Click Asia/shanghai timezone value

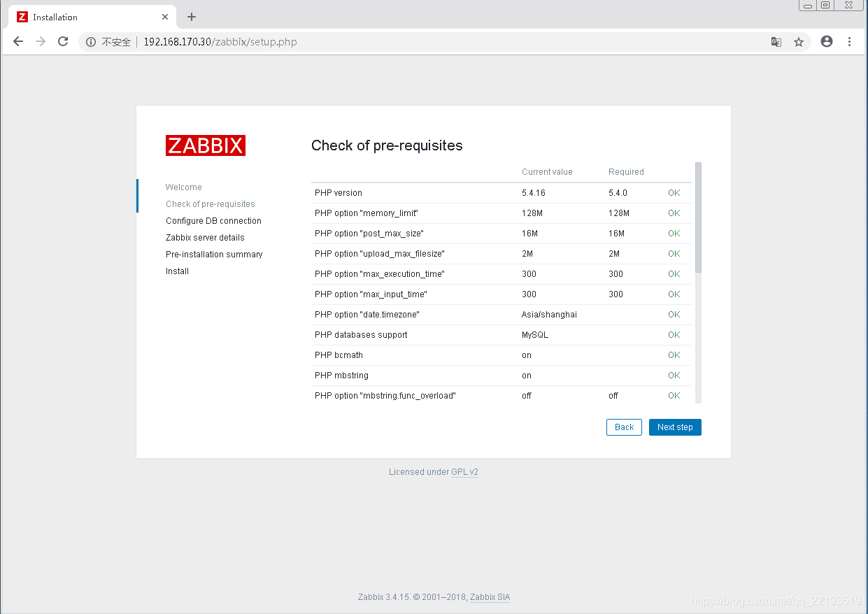[549, 315]
